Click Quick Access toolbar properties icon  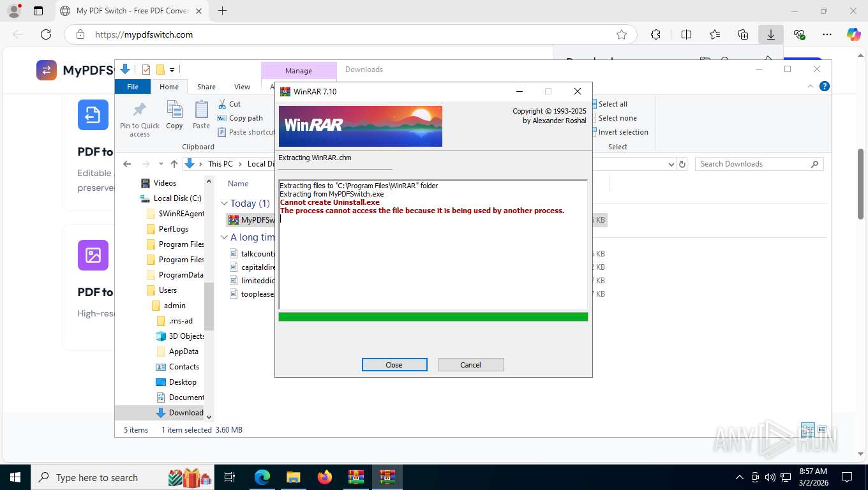(x=146, y=70)
